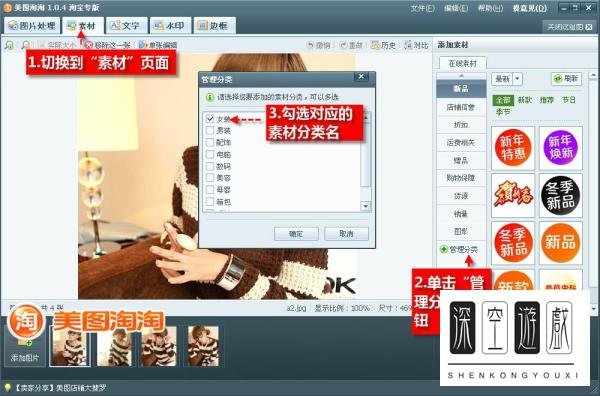Click the 管理分类 link
The width and height of the screenshot is (600, 396).
[x=464, y=249]
